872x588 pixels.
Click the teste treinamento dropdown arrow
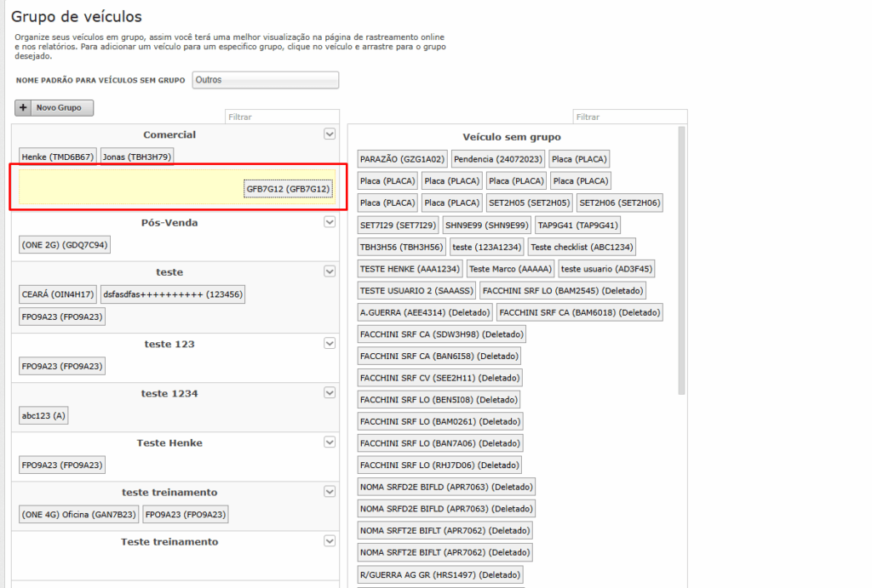330,492
